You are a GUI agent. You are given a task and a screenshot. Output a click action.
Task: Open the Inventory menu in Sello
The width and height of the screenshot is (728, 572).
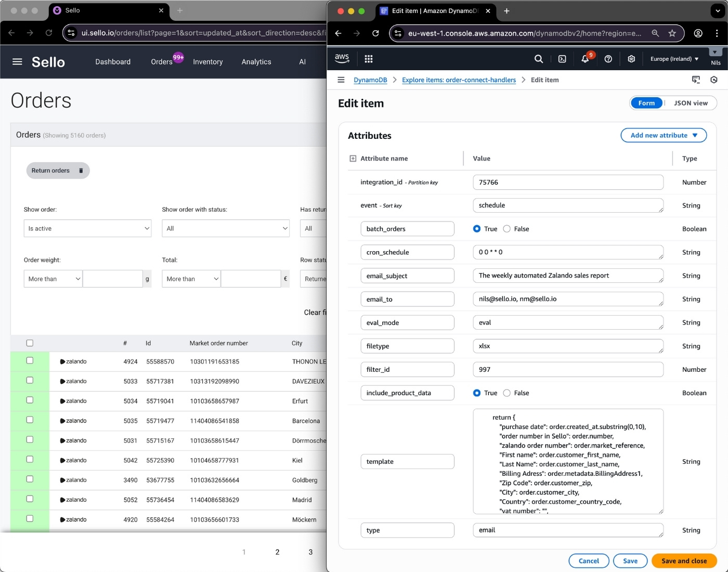coord(207,61)
